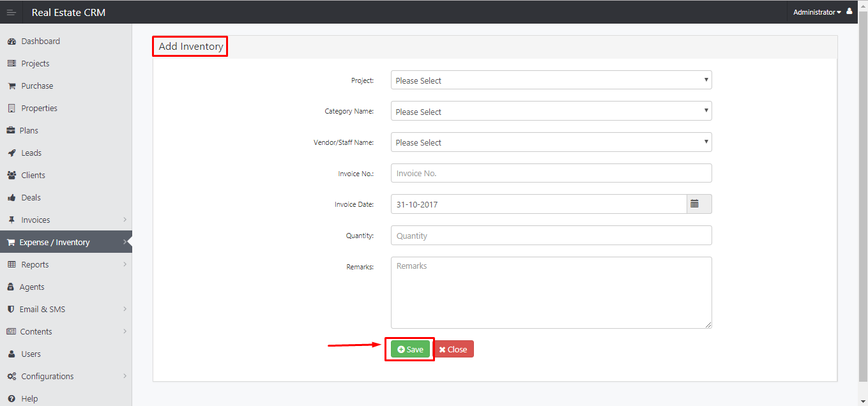Viewport: 868px width, 406px height.
Task: Click the Deals thumbs-up icon
Action: click(11, 198)
